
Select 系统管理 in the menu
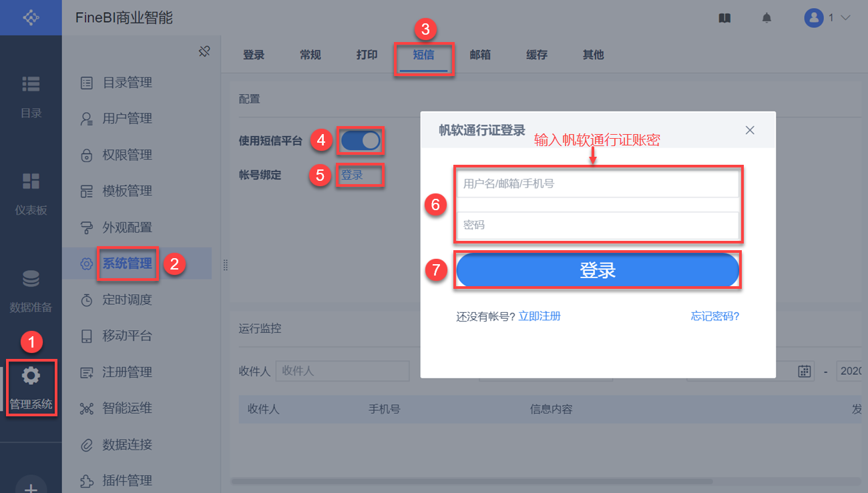pyautogui.click(x=128, y=264)
